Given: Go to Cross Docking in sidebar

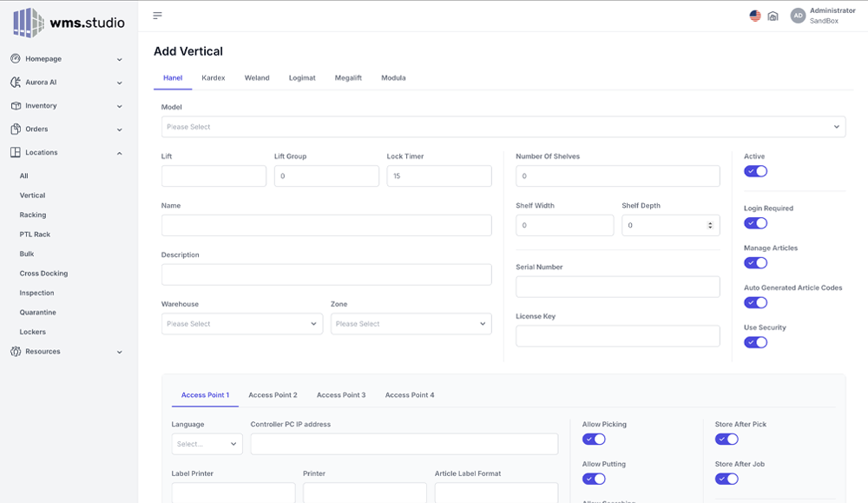Looking at the screenshot, I should [x=43, y=274].
